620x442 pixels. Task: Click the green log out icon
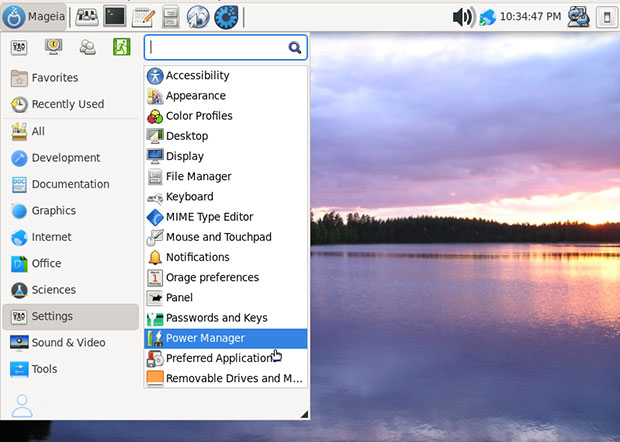pyautogui.click(x=122, y=47)
